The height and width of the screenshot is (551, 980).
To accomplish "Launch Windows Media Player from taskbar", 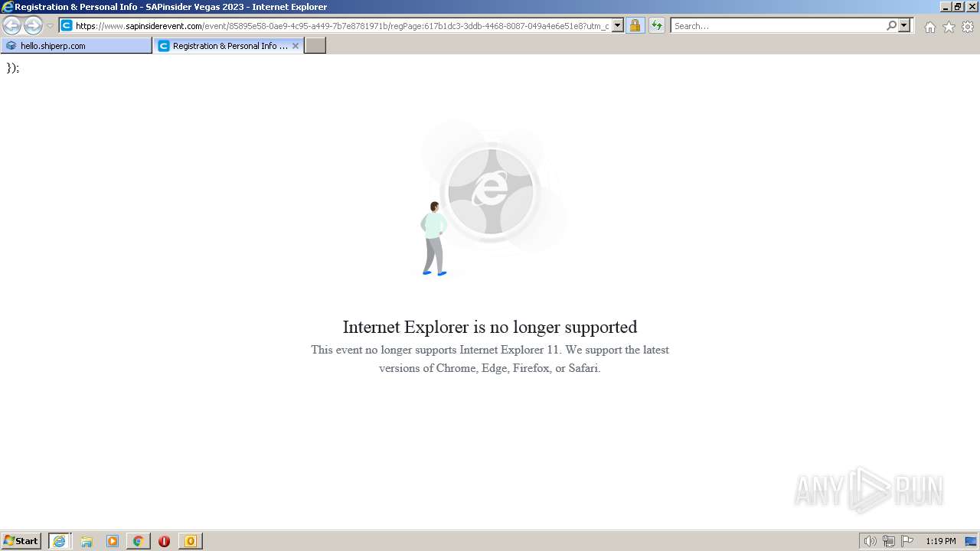I will click(113, 541).
